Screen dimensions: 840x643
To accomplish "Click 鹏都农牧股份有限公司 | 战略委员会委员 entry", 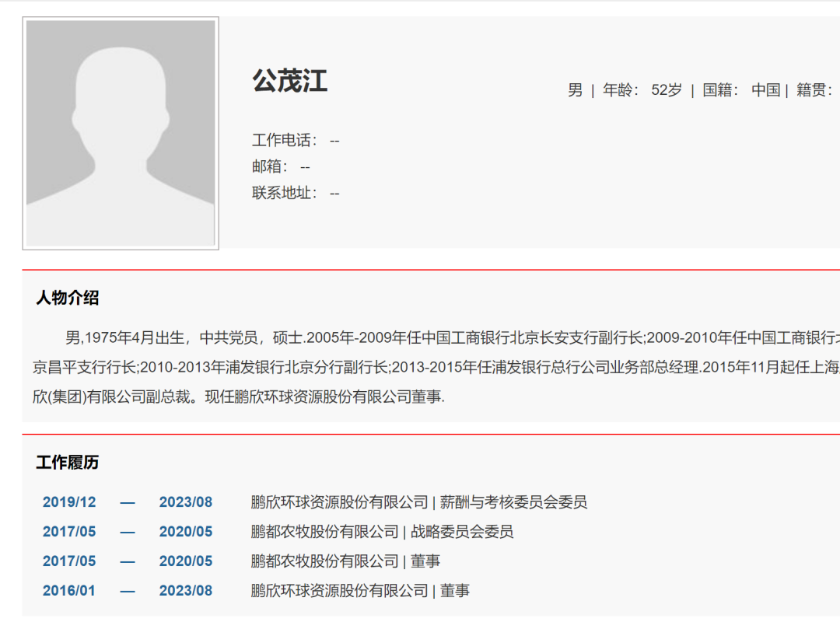I will click(x=382, y=532).
